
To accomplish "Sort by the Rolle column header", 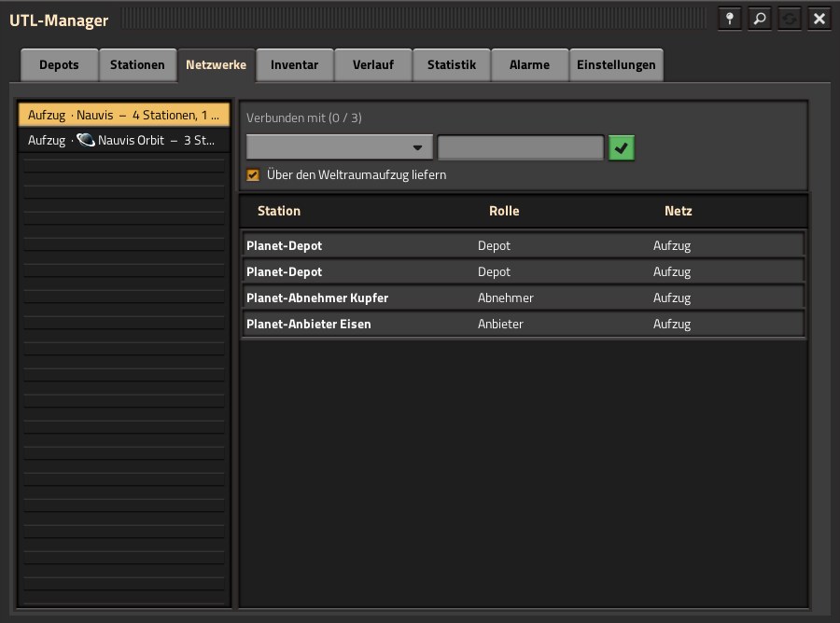I will click(x=504, y=211).
